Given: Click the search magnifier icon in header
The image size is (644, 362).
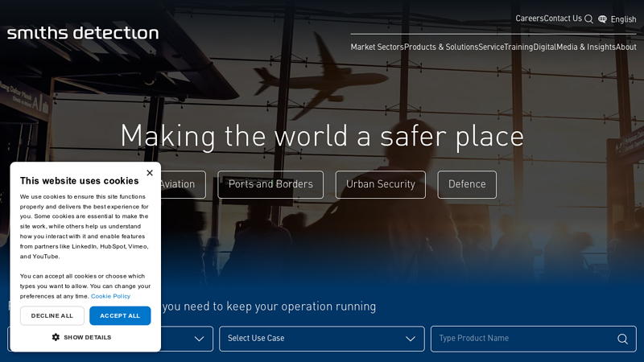Looking at the screenshot, I should (588, 19).
